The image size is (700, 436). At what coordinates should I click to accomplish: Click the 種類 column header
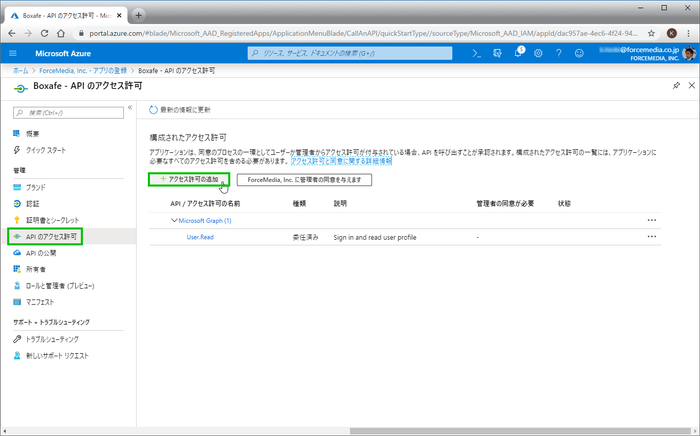(299, 203)
